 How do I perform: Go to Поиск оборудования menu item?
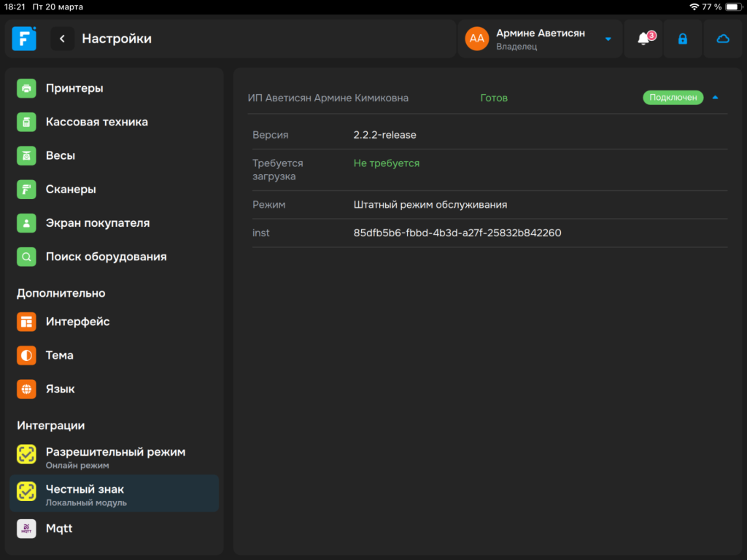[x=106, y=257]
